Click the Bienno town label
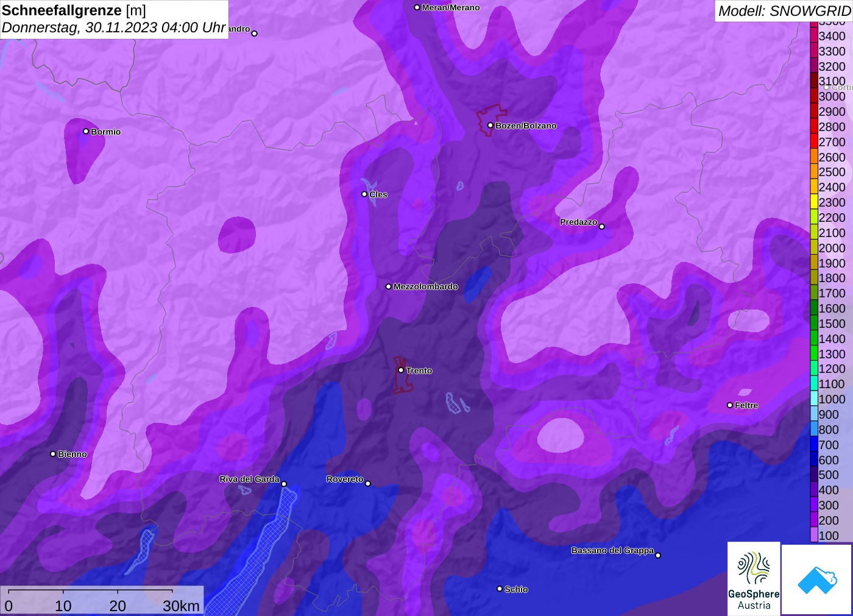This screenshot has width=853, height=616. (x=73, y=454)
